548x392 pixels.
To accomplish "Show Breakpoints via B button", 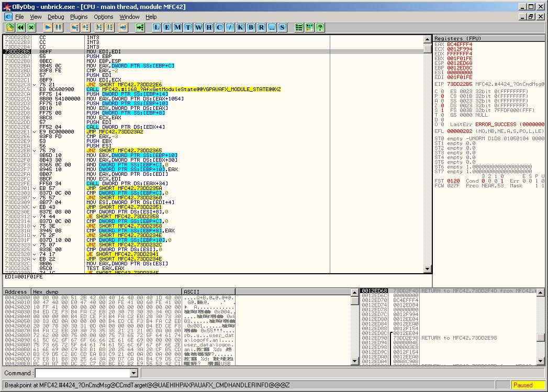I will [251, 28].
